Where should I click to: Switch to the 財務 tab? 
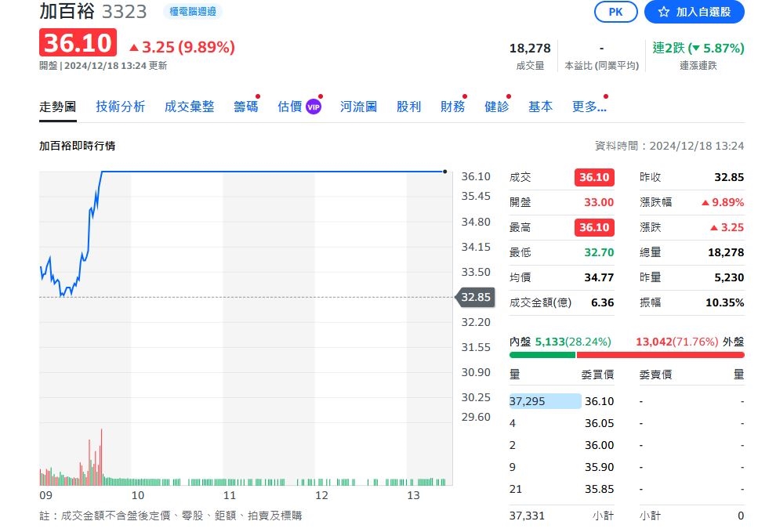coord(452,106)
